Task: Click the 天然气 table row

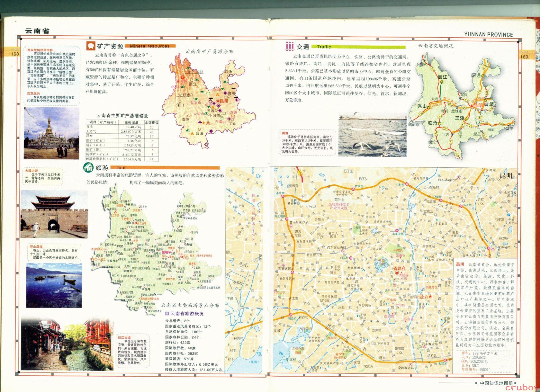Action: click(x=122, y=131)
